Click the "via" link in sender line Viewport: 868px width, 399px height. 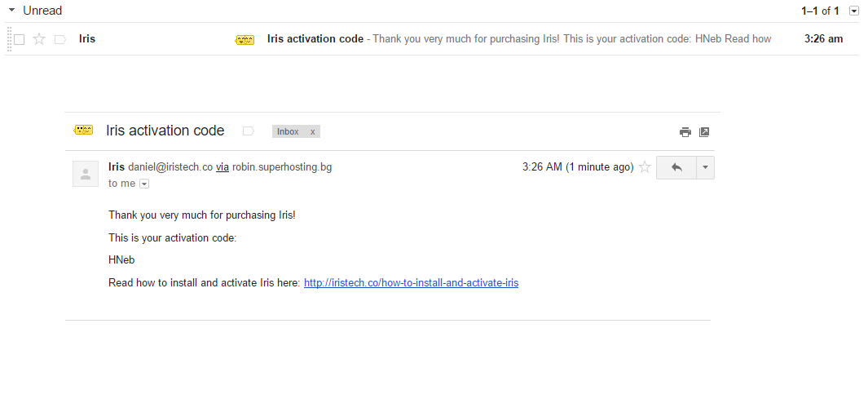click(x=223, y=166)
